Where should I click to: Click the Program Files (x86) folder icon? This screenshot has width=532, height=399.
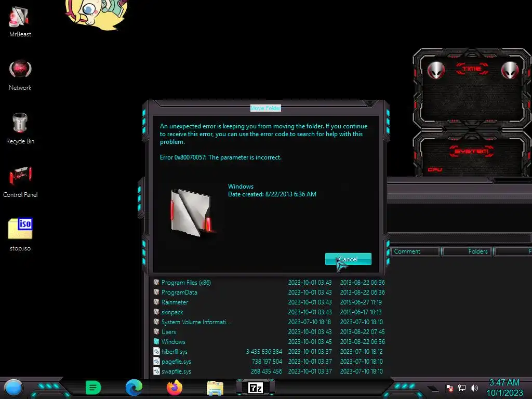tap(156, 282)
